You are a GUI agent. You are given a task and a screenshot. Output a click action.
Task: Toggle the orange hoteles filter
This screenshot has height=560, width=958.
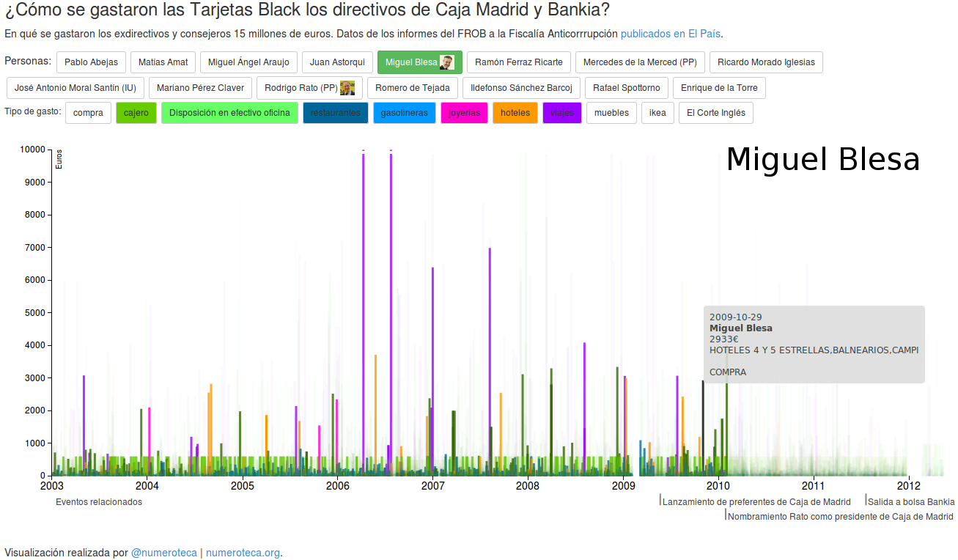515,113
